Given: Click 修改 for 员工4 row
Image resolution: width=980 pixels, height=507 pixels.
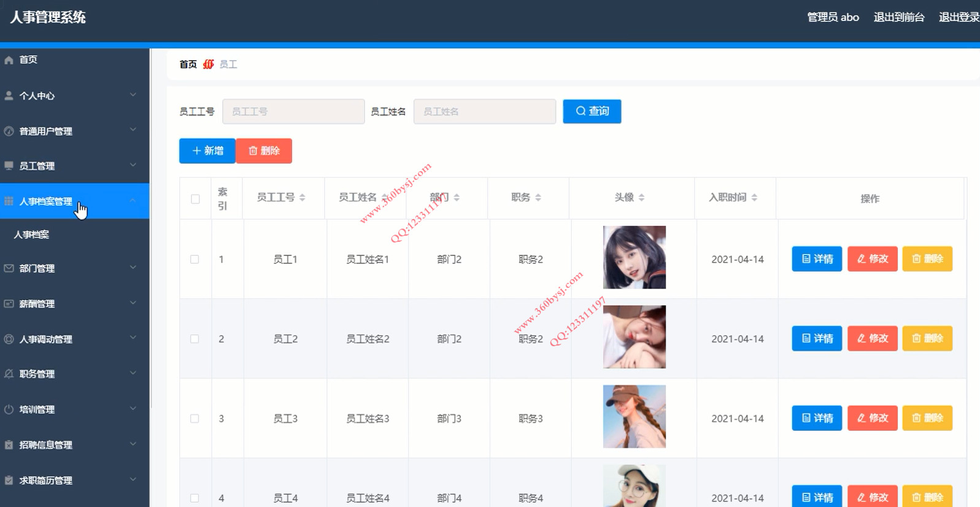Looking at the screenshot, I should (x=873, y=496).
